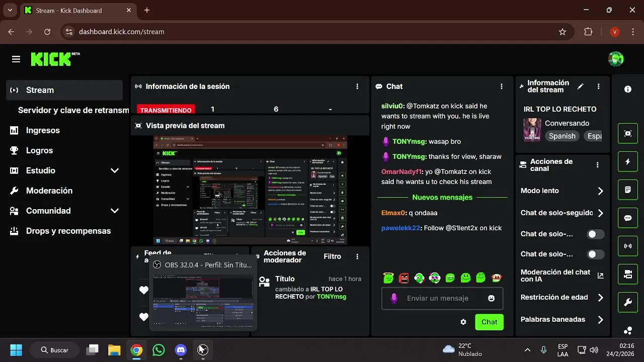
Task: Insert the green emote wearing a red cap
Action: pos(497,277)
